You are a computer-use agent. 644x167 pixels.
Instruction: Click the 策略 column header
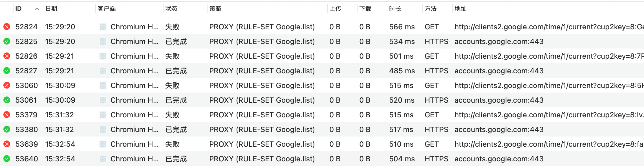tap(215, 9)
